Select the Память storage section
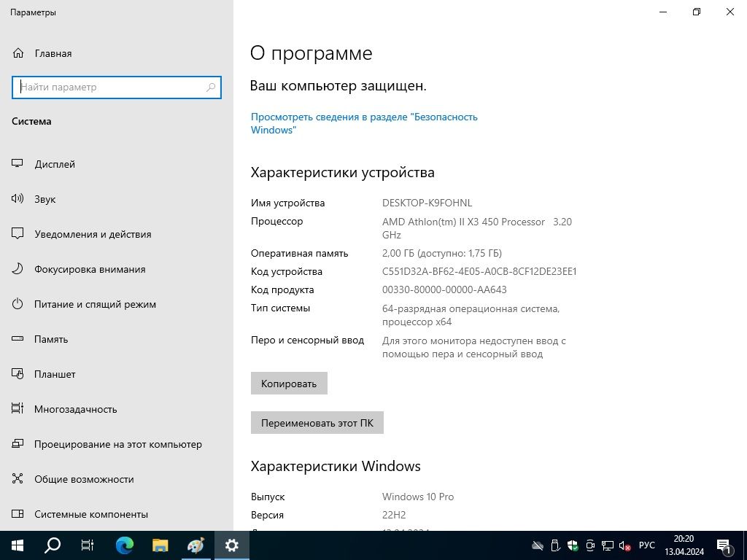This screenshot has width=747, height=560. (x=51, y=339)
